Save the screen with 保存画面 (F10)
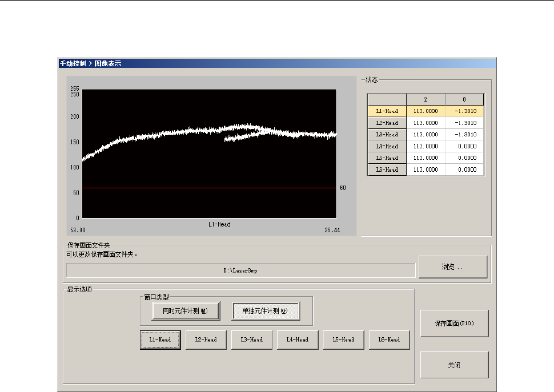Image resolution: width=554 pixels, height=392 pixels. coord(455,324)
